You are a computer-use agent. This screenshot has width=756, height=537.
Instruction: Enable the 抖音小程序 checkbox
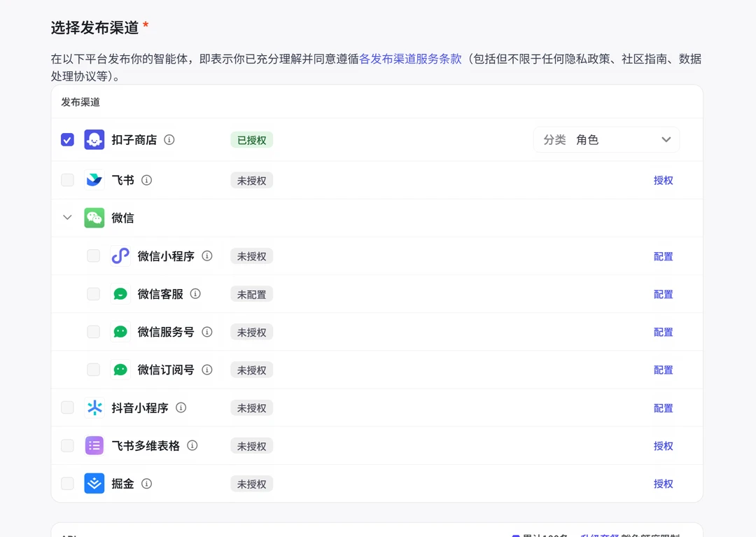point(67,407)
